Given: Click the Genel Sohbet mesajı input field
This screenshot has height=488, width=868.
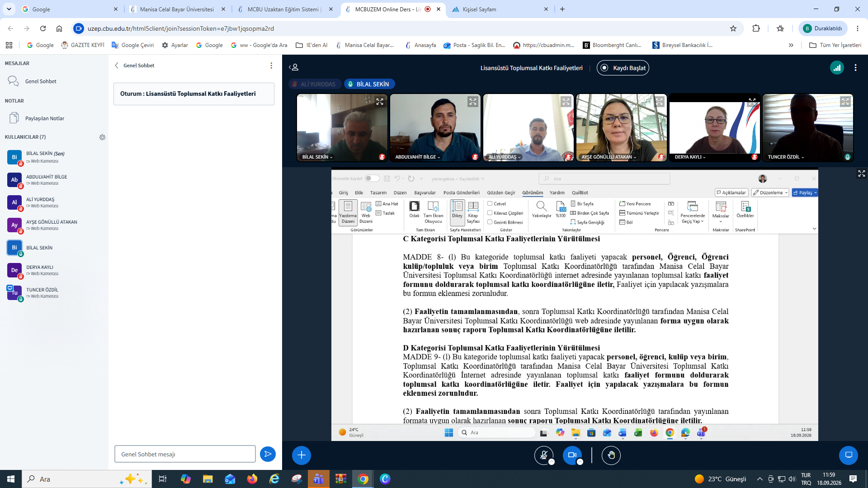Looking at the screenshot, I should click(x=185, y=454).
